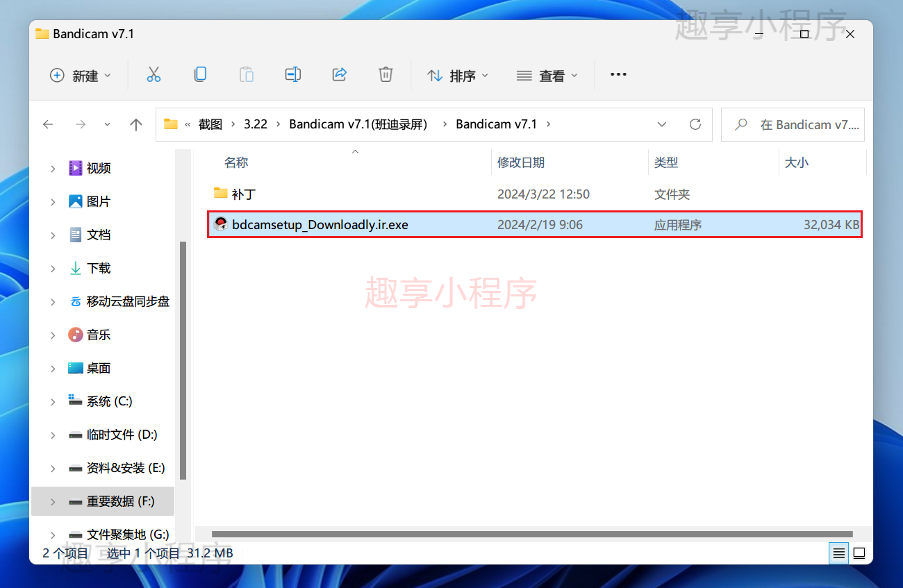The height and width of the screenshot is (588, 903).
Task: Sort by the 修改日期 column header
Action: (521, 162)
